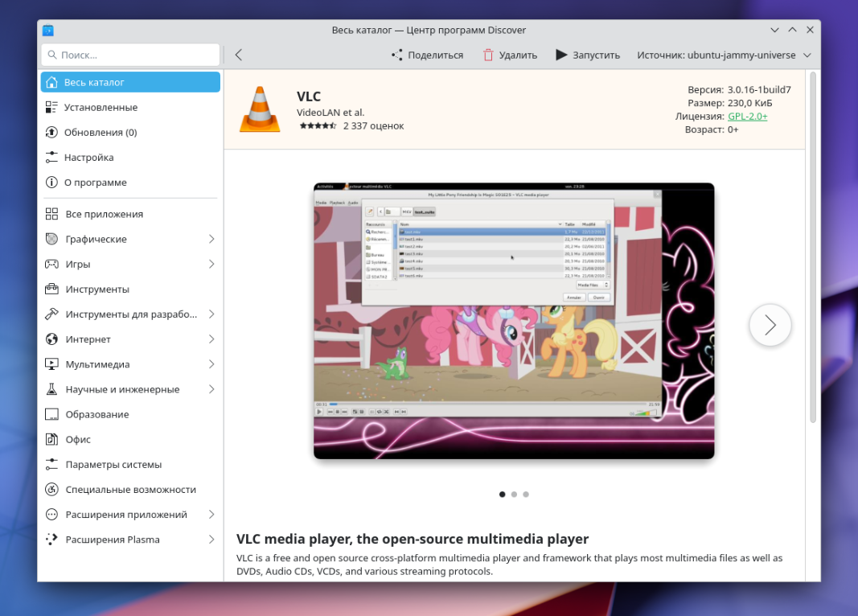
Task: Click the home icon beside Весь каталог
Action: (51, 82)
